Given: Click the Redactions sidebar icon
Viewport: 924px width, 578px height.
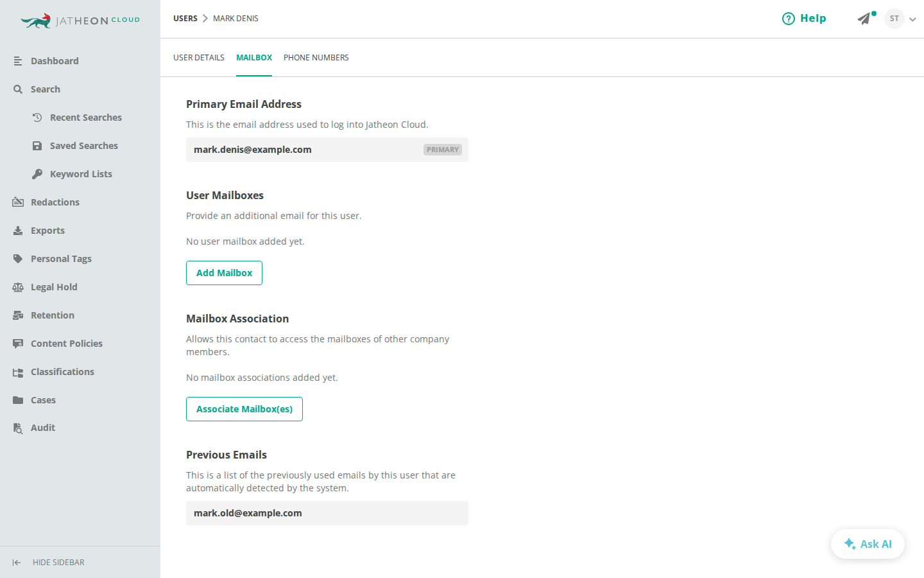Looking at the screenshot, I should 18,202.
